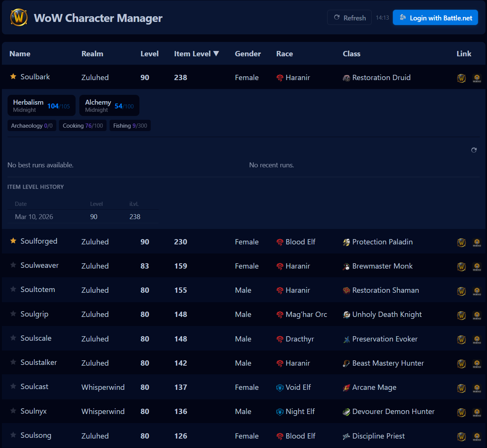Expand details for Soultotem
The width and height of the screenshot is (487, 448).
[37, 290]
